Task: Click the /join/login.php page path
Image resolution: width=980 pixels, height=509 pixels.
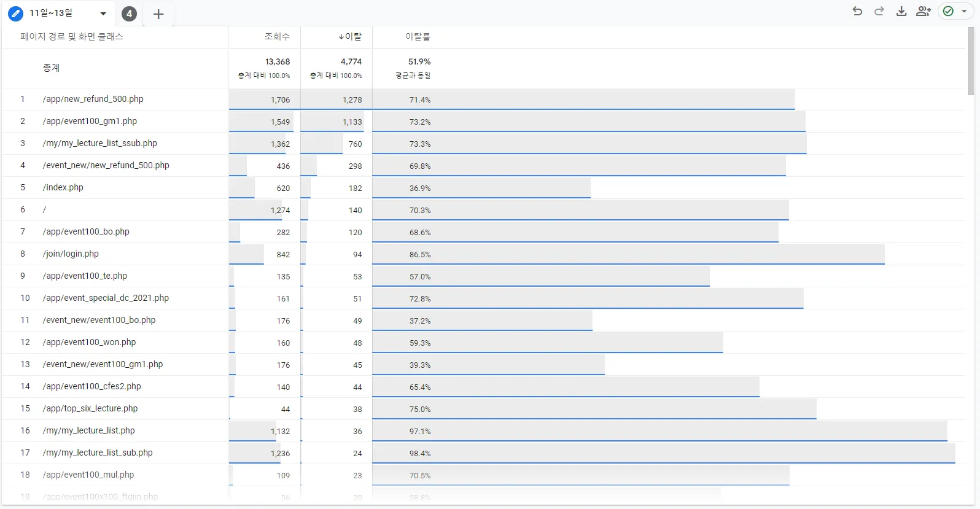Action: point(71,254)
